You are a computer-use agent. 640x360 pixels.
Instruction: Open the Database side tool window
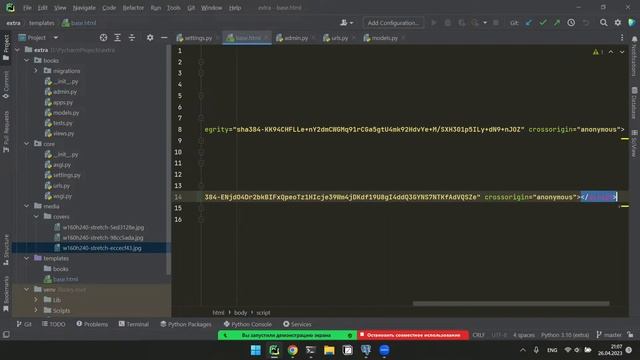coord(634,103)
